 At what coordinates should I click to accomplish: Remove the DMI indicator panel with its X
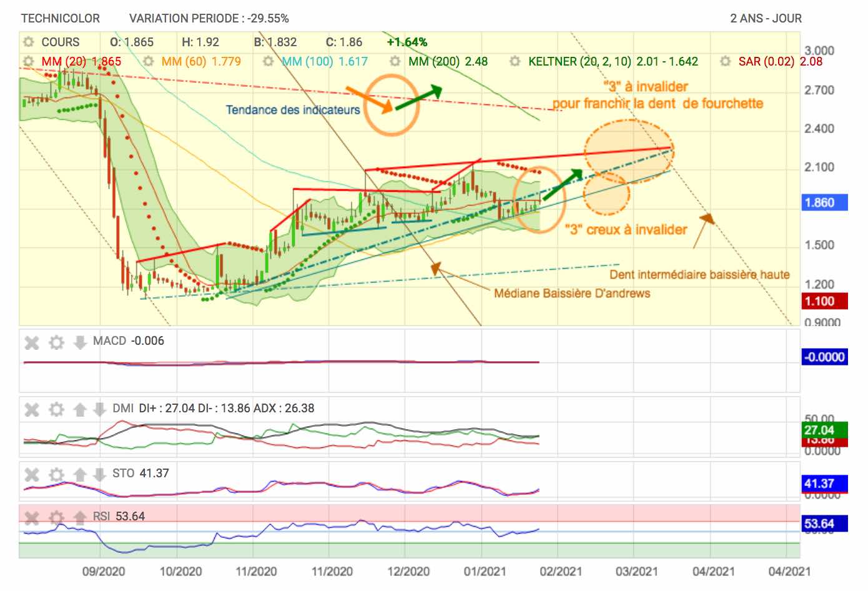click(32, 410)
